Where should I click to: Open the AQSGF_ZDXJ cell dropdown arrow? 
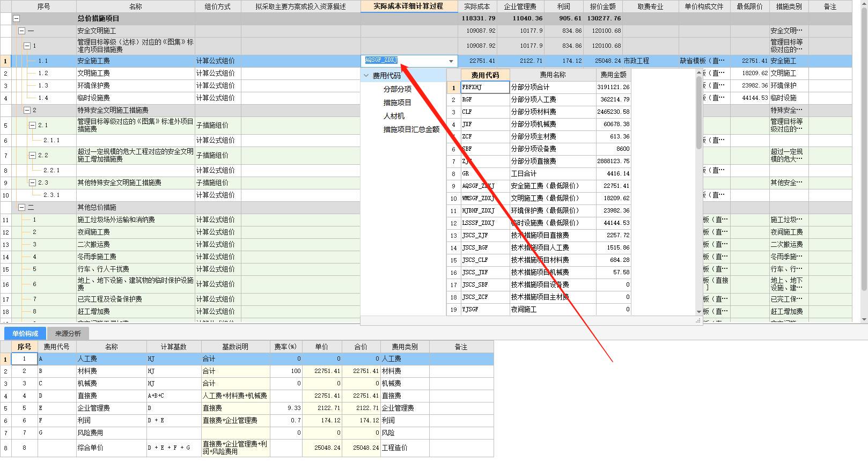pos(451,61)
